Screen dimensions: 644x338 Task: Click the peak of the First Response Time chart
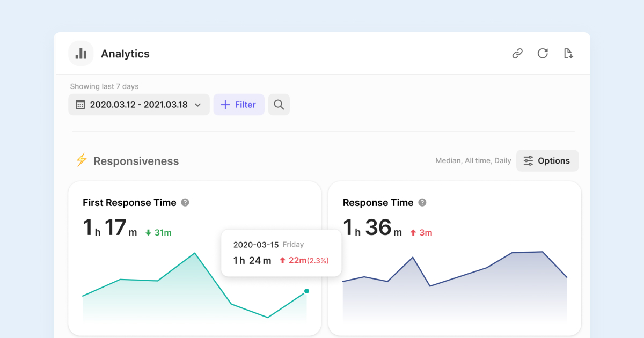(195, 253)
